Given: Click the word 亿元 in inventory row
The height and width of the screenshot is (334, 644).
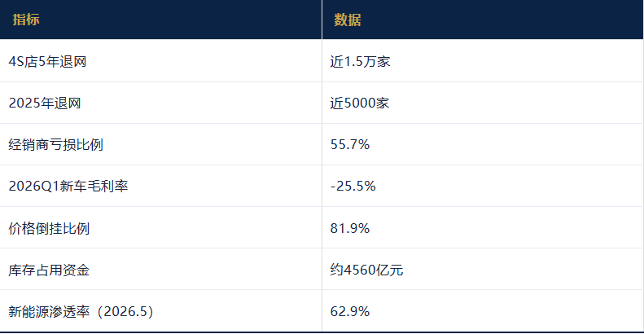Looking at the screenshot, I should [390, 270].
